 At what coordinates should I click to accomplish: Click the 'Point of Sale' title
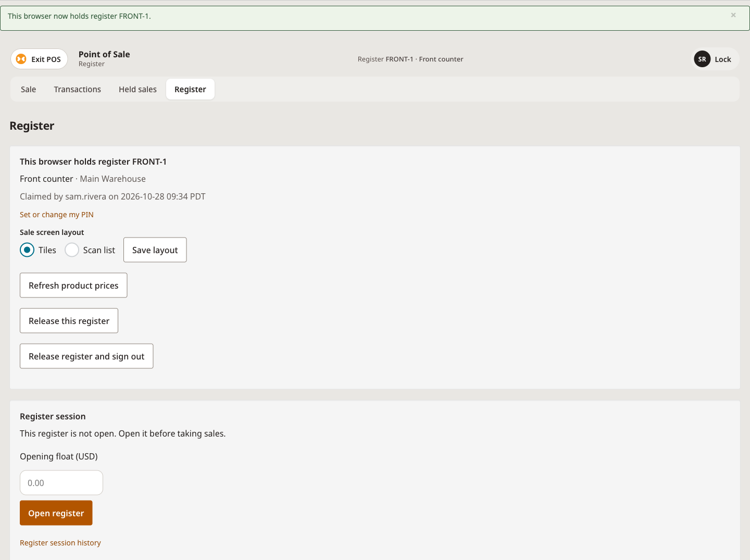[104, 54]
